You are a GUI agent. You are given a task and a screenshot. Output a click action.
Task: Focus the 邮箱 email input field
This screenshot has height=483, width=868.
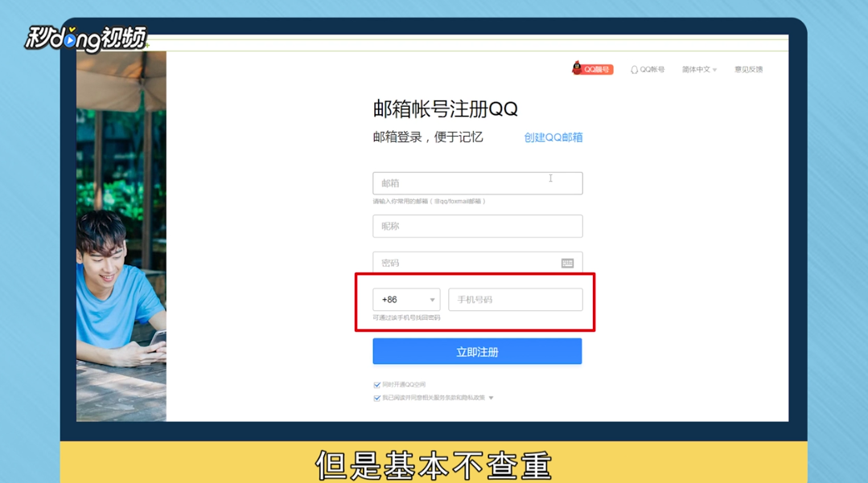[x=477, y=183]
